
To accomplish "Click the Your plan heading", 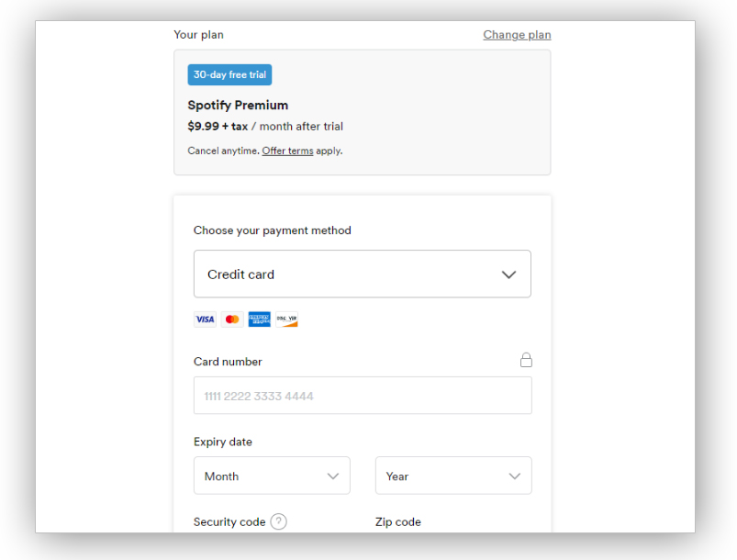I will click(198, 34).
